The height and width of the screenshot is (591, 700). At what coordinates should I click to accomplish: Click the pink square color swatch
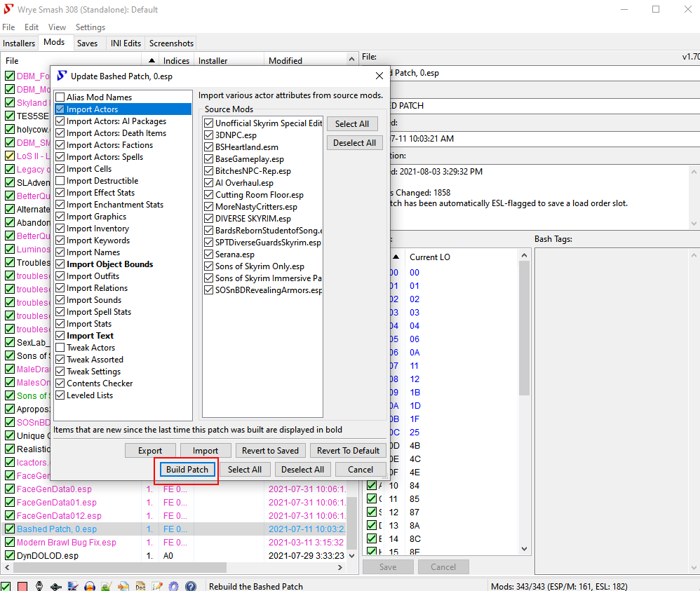22,585
